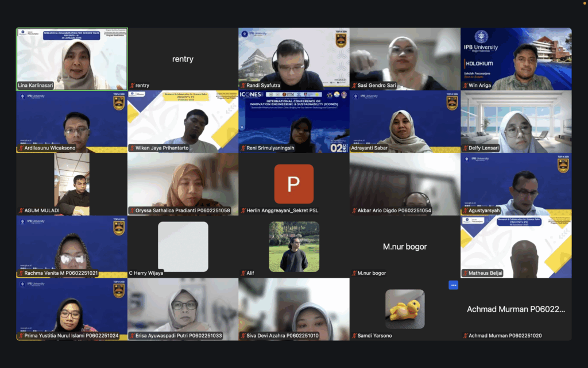Click the muted microphone icon next to Randi Syafutra
Viewport: 588px width, 368px height.
243,86
